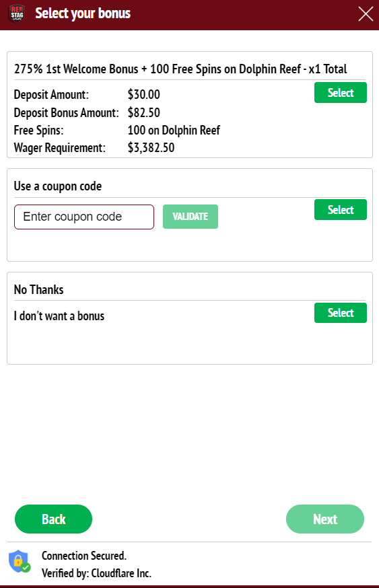
Task: Click Next to continue deposit
Action: (x=325, y=519)
